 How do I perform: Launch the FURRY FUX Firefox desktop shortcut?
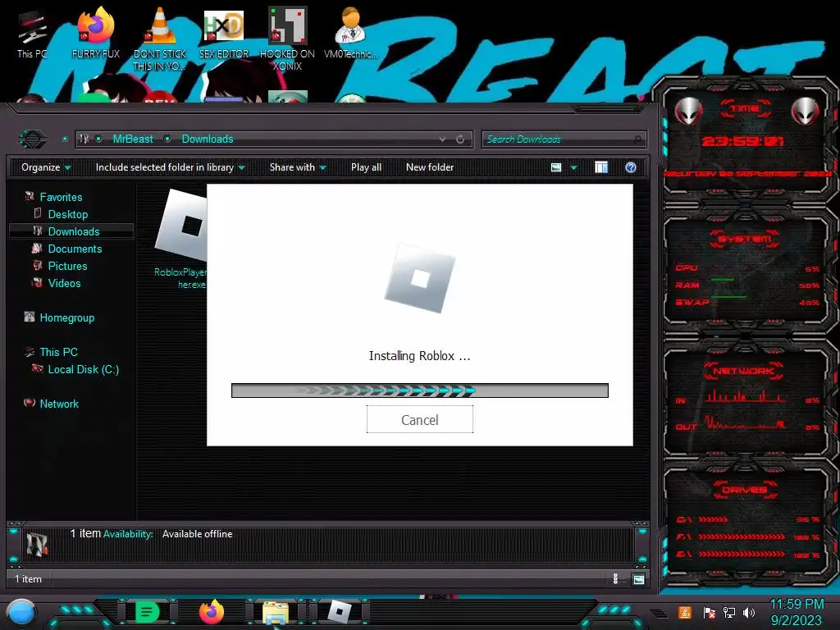tap(96, 33)
